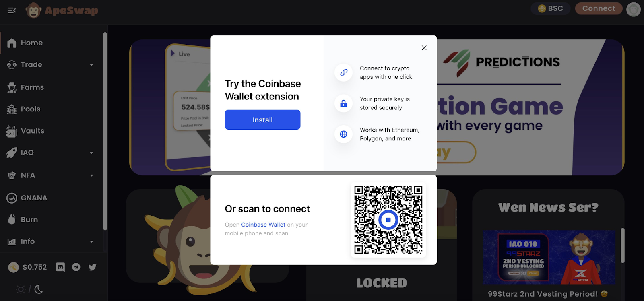Expand the Trade submenu arrow
Image resolution: width=644 pixels, height=301 pixels.
tap(91, 65)
